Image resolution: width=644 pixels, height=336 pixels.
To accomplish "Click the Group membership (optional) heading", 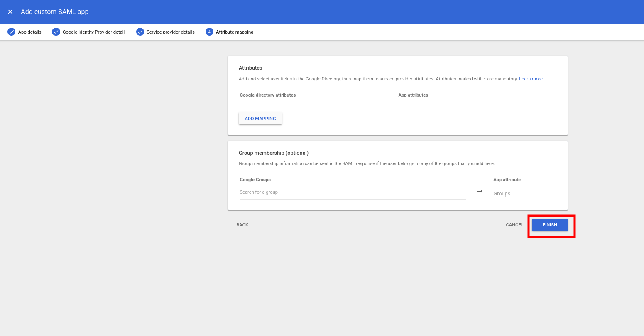I will click(x=274, y=153).
